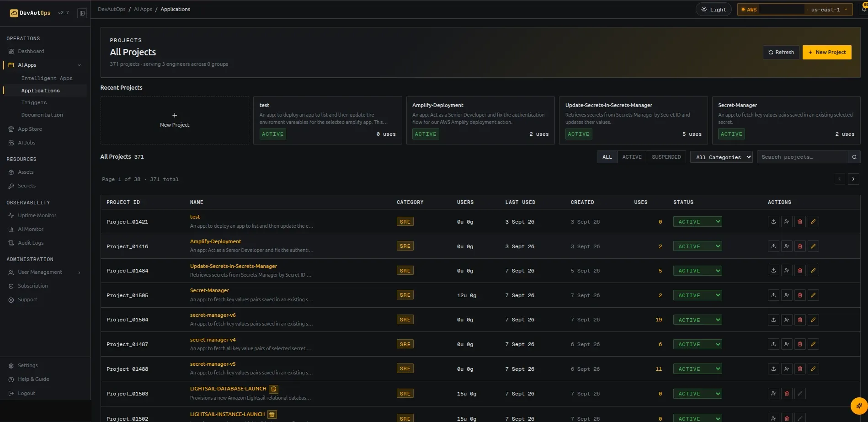Viewport: 868px width, 422px height.
Task: Log out via sidebar Logout
Action: pyautogui.click(x=27, y=393)
